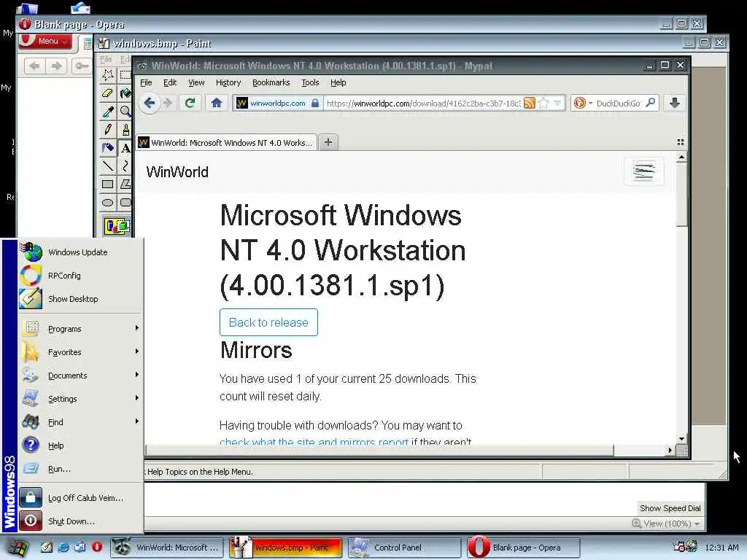Switch to Blank page - Opera taskbar button
Viewport: 747px width, 560px height.
[x=523, y=548]
